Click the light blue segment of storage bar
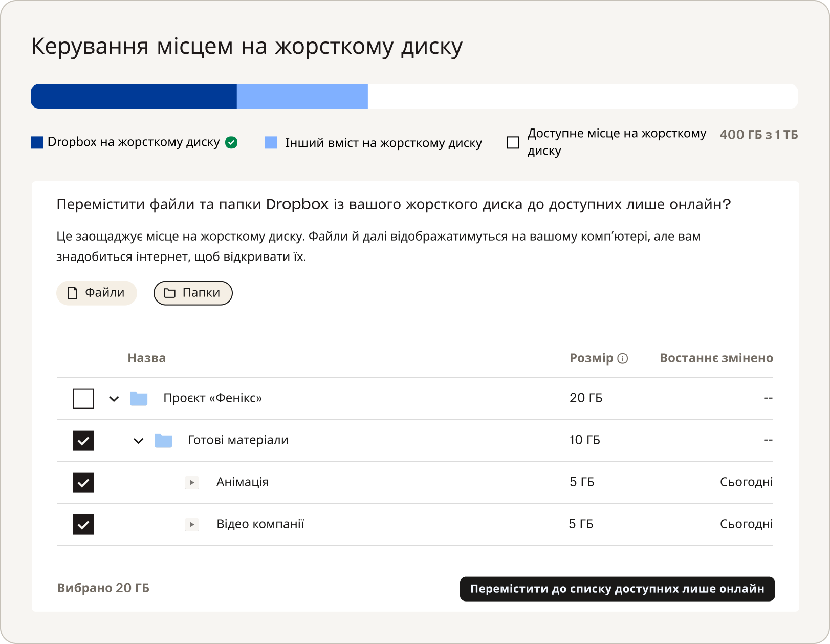This screenshot has width=830, height=644. pos(302,96)
